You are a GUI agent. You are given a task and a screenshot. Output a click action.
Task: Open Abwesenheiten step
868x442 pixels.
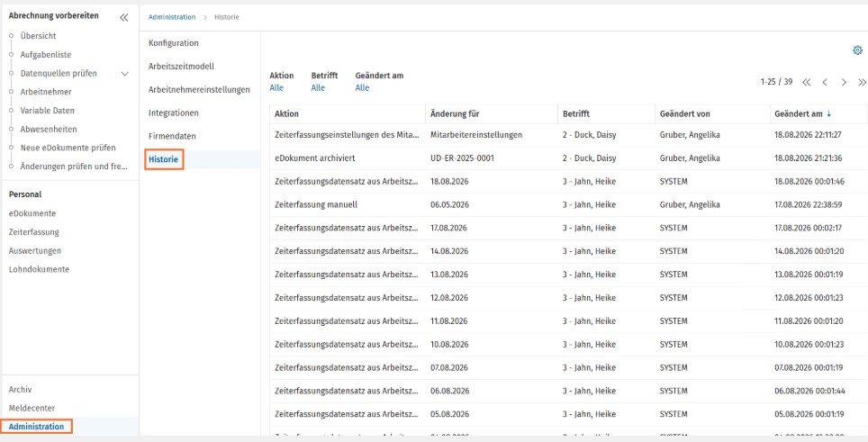pos(49,130)
